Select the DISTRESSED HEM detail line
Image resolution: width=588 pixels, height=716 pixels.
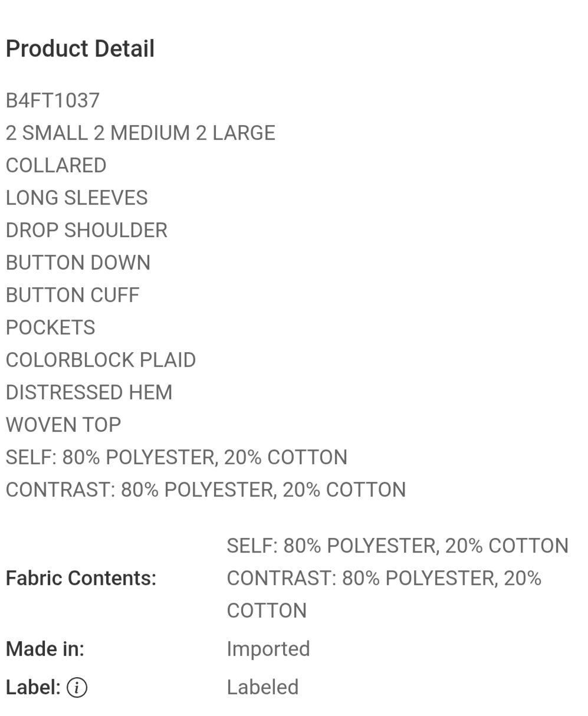coord(89,392)
